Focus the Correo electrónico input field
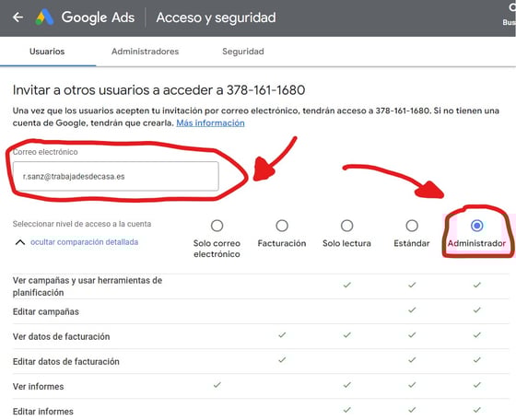Image resolution: width=516 pixels, height=420 pixels. [x=116, y=176]
